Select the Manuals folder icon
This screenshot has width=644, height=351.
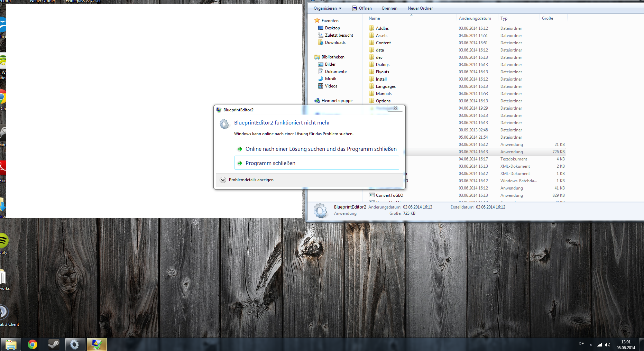[371, 93]
